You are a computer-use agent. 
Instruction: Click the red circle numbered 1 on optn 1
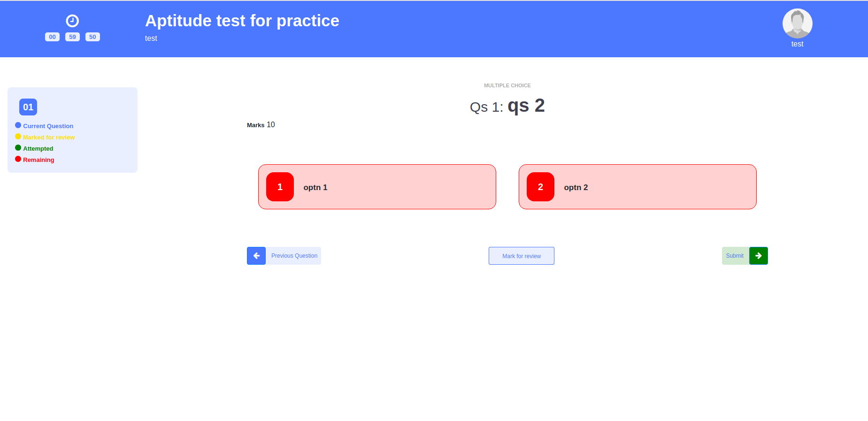(280, 187)
